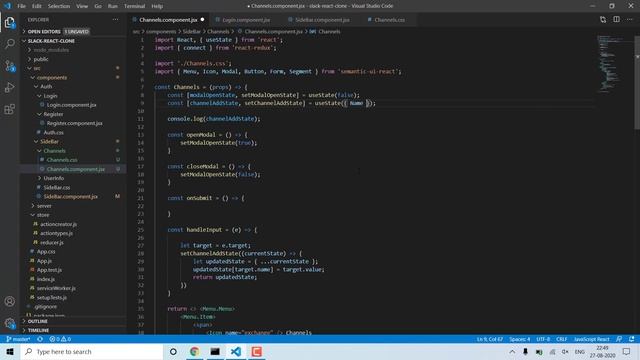Open notifications bell in status bar

[x=632, y=339]
